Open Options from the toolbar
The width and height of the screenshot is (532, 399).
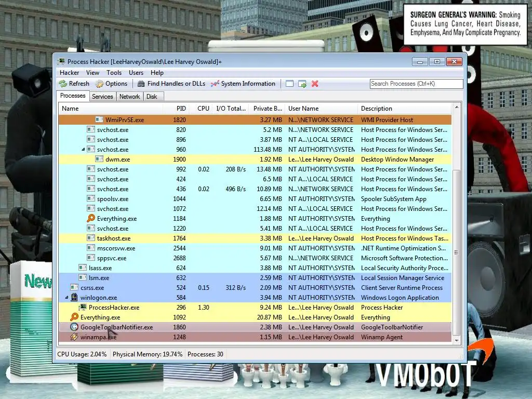pyautogui.click(x=112, y=84)
